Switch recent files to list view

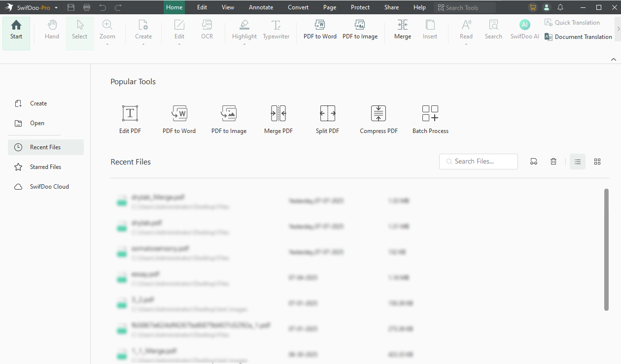click(x=578, y=162)
